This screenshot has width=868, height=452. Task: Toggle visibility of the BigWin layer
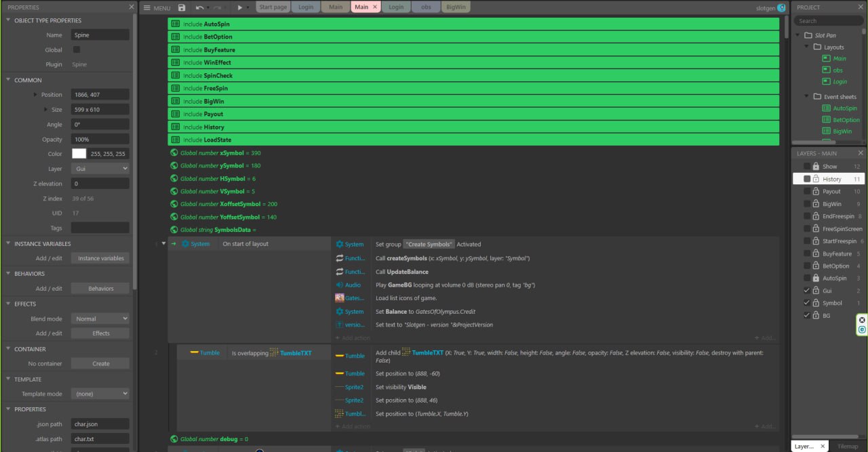[807, 203]
